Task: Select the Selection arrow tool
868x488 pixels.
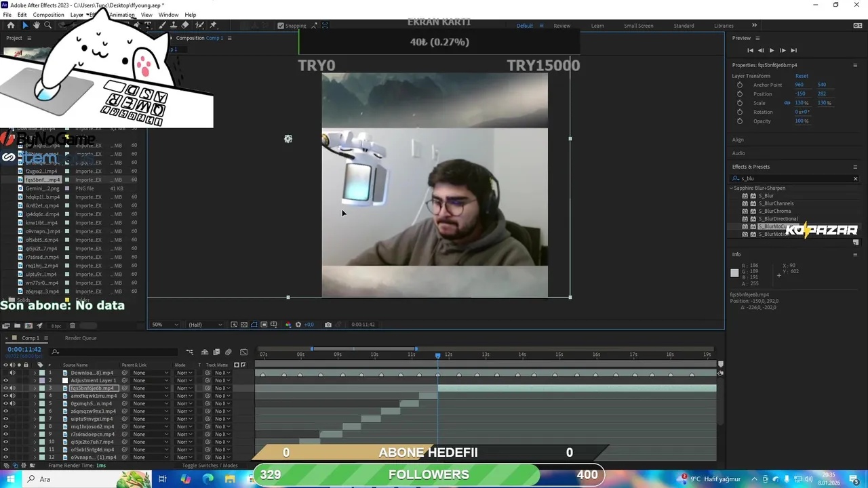Action: coord(25,25)
